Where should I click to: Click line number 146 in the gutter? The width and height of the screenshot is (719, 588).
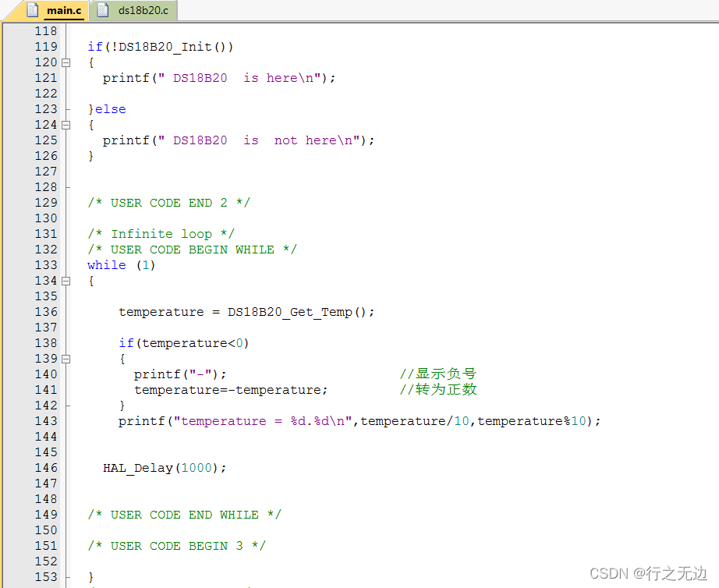(x=46, y=468)
